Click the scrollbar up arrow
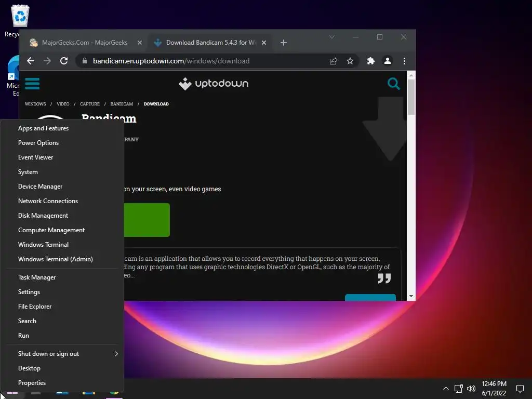 [411, 75]
